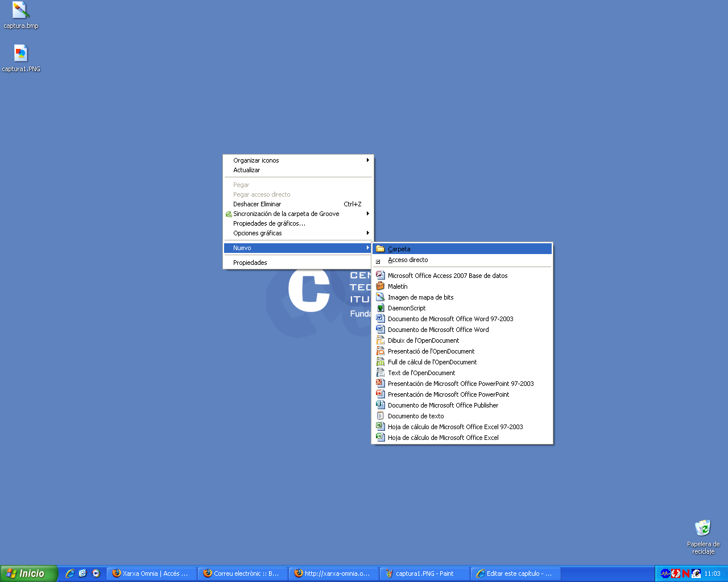Choose Documento de texto from the submenu
Image resolution: width=728 pixels, height=582 pixels.
[462, 416]
